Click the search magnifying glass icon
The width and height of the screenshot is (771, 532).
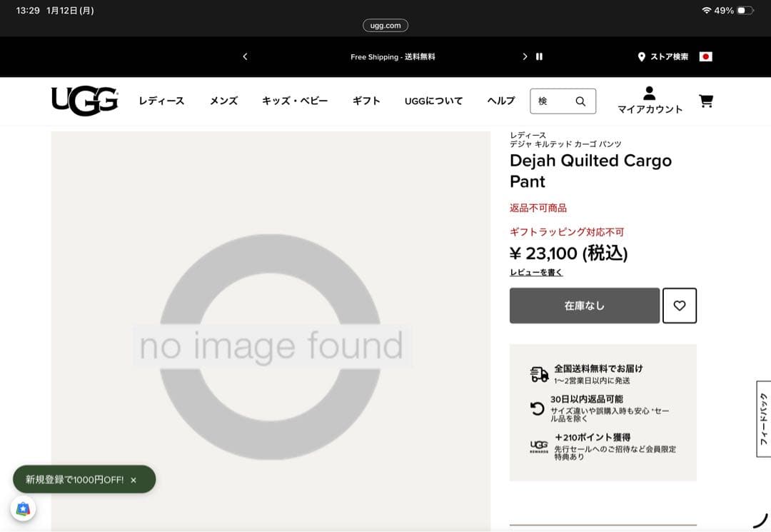pos(581,101)
